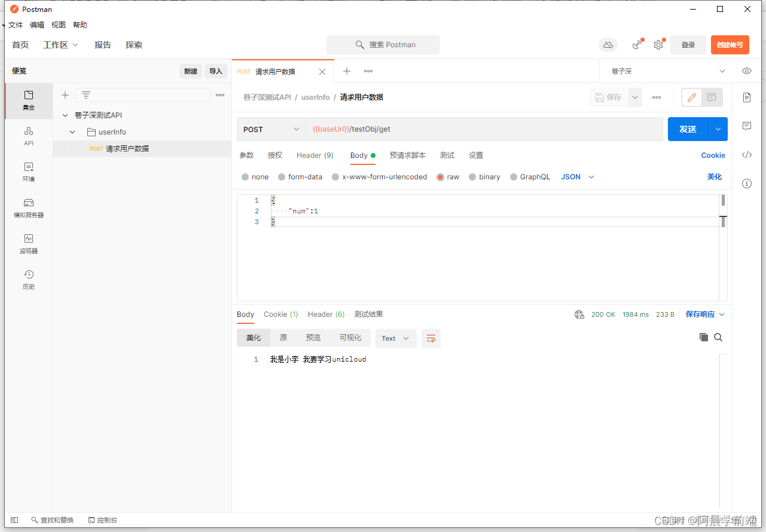Viewport: 766px width, 532px height.
Task: Open the Save options dropdown arrow
Action: 635,97
